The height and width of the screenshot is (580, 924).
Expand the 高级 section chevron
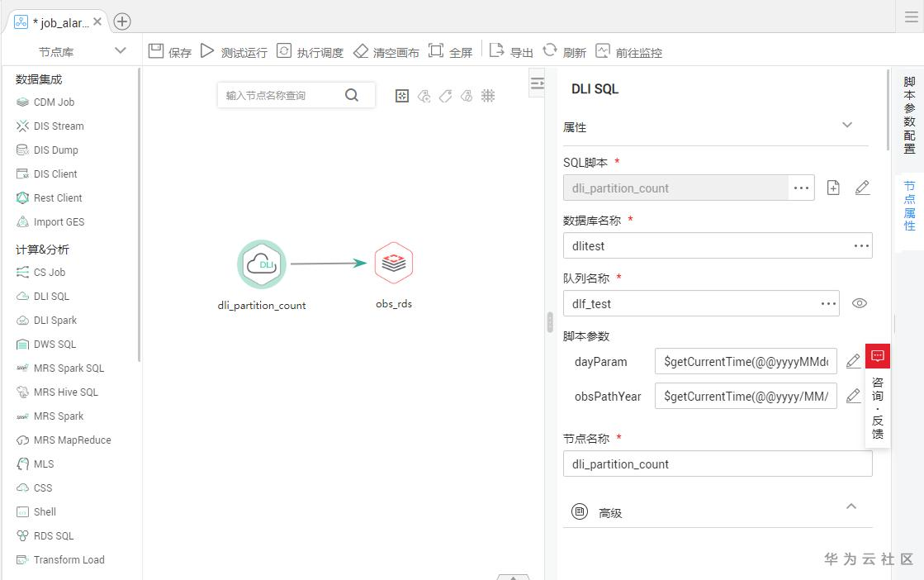pyautogui.click(x=851, y=506)
